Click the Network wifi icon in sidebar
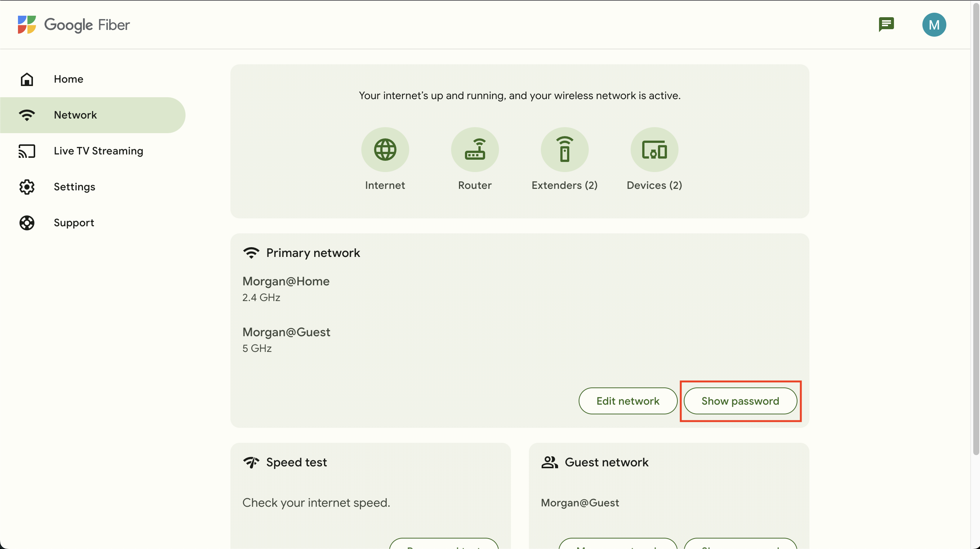Screen dimensions: 980x549 pos(27,114)
